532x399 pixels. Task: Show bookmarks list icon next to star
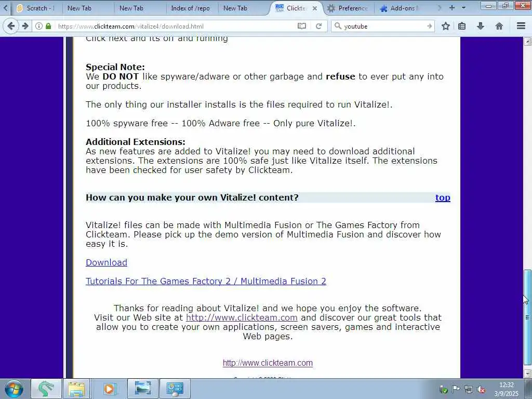pos(462,26)
